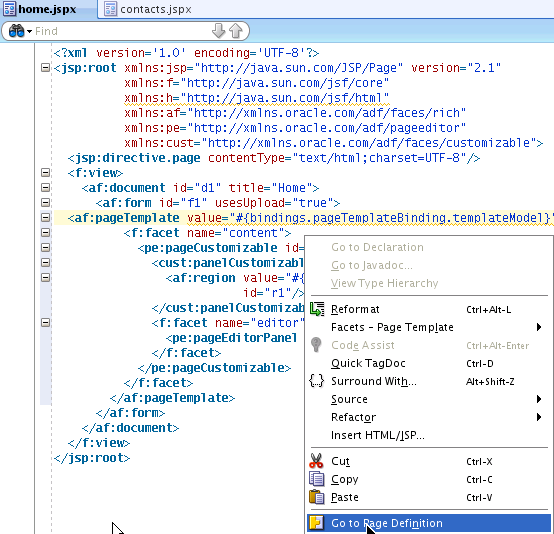Click the Surround With braces icon
The image size is (554, 534).
click(x=316, y=381)
